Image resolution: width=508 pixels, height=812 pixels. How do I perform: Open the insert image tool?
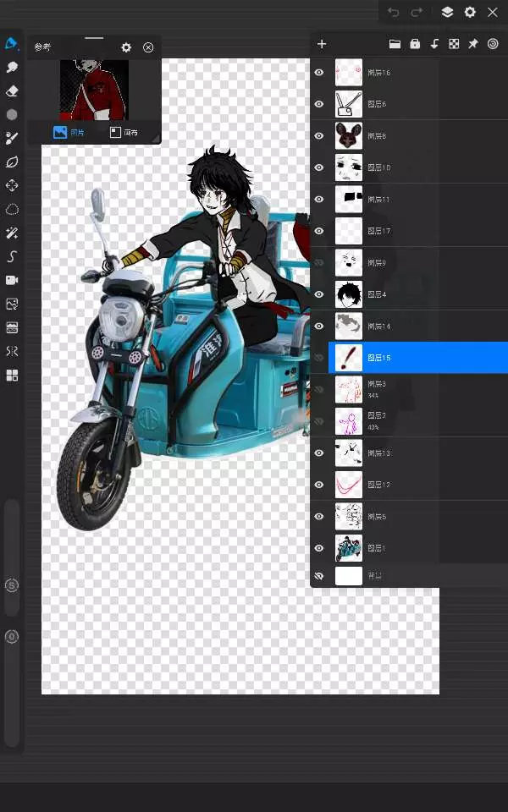[11, 304]
